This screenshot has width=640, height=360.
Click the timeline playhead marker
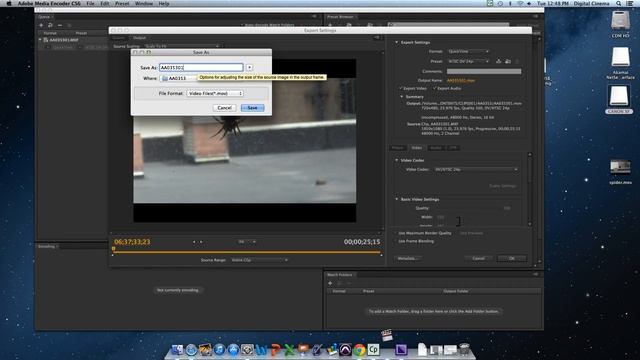113,249
